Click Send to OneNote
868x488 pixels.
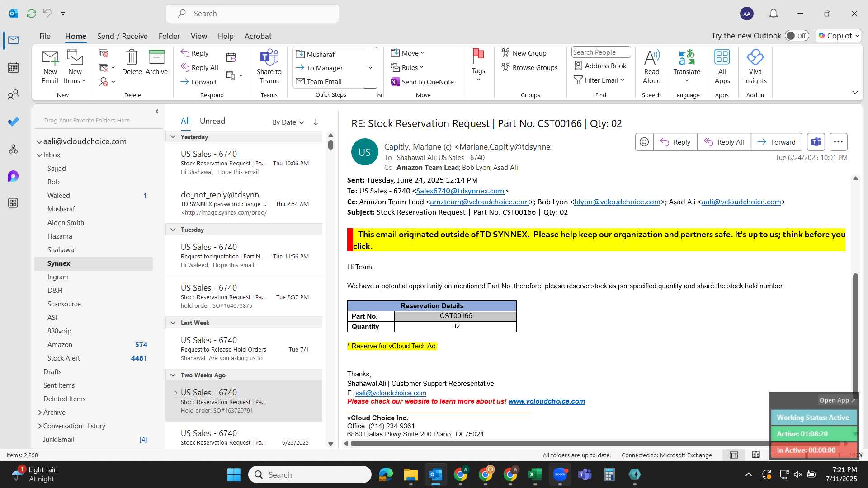click(422, 82)
